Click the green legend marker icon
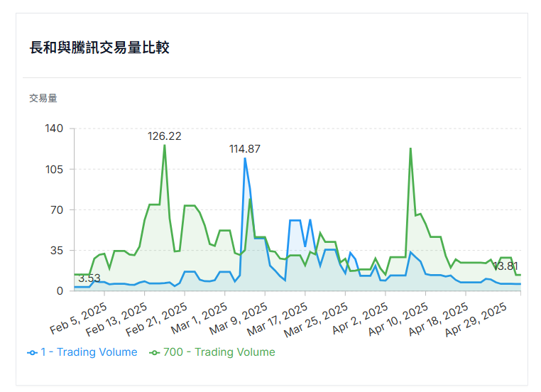Viewport: 541px width, 392px height. click(154, 353)
